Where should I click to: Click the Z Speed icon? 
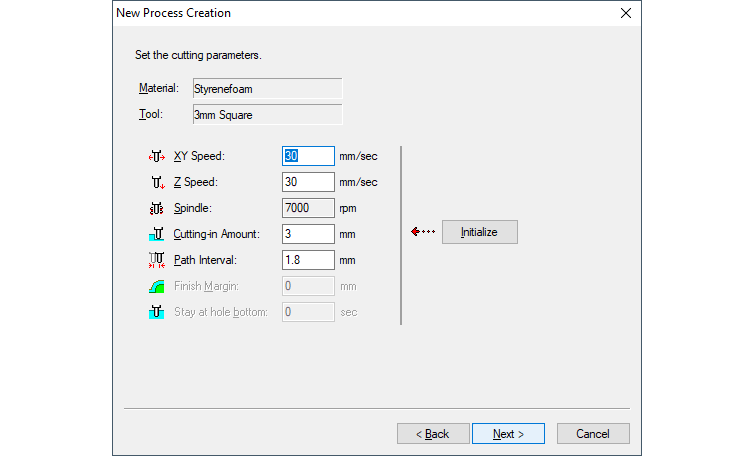(155, 182)
